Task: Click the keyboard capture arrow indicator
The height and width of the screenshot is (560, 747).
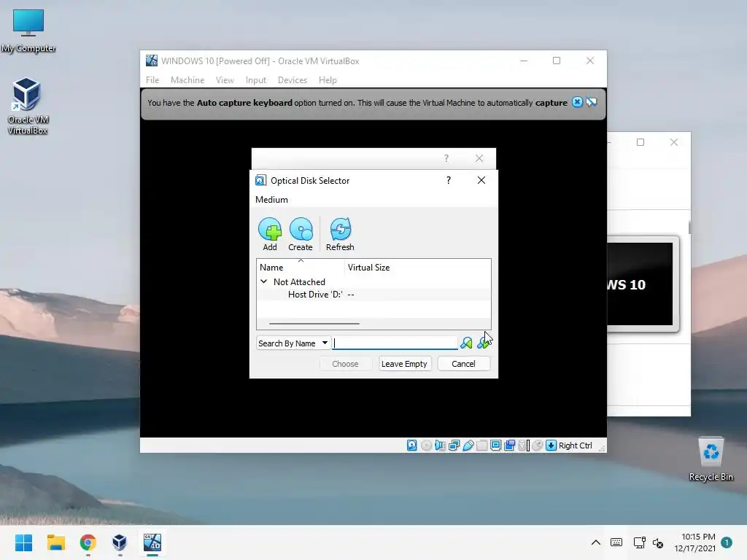Action: pos(551,446)
